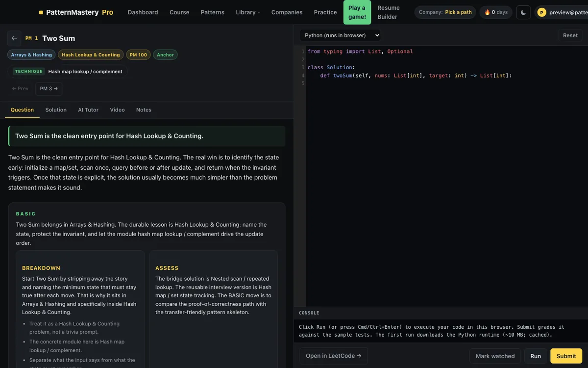Click 'Treat it as a Hash Lookup' bullet
This screenshot has height=368, width=588.
74,328
